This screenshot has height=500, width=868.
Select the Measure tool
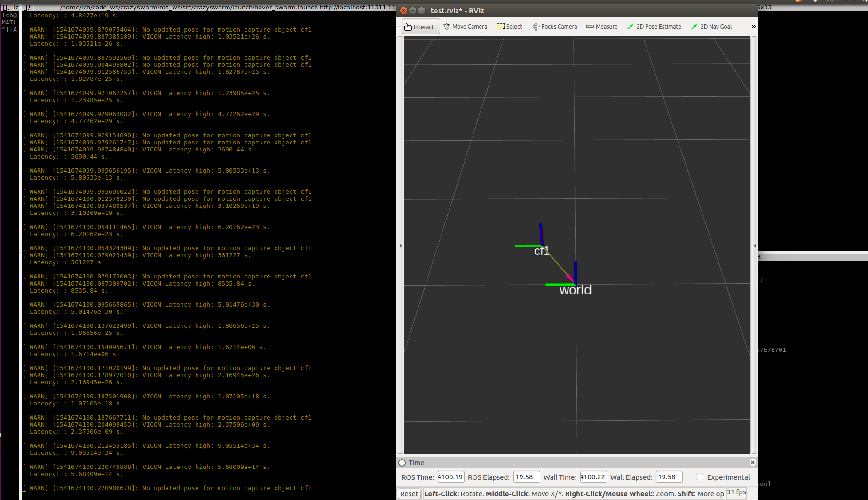[x=602, y=26]
